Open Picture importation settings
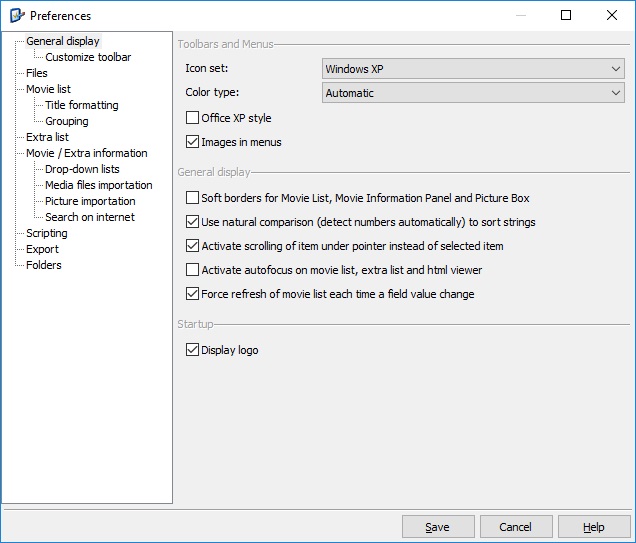636x543 pixels. pyautogui.click(x=90, y=201)
